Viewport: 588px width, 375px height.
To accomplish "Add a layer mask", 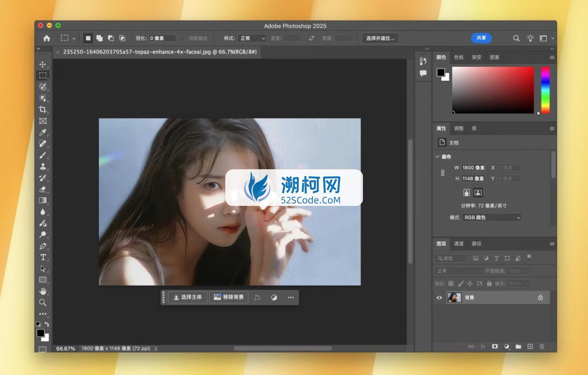I will 495,347.
